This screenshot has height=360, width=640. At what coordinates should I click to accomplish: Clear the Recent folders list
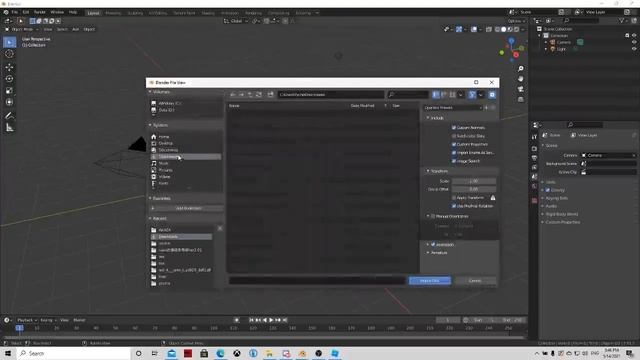(220, 229)
